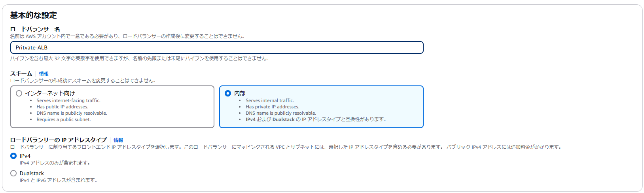Viewport: 644px width, 193px height.
Task: Click the スキーム section label
Action: tap(21, 74)
